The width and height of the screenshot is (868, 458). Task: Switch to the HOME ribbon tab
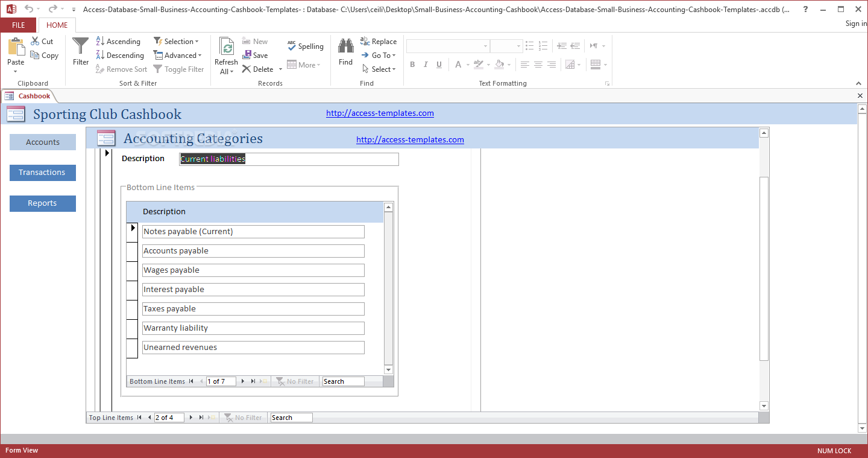point(57,25)
